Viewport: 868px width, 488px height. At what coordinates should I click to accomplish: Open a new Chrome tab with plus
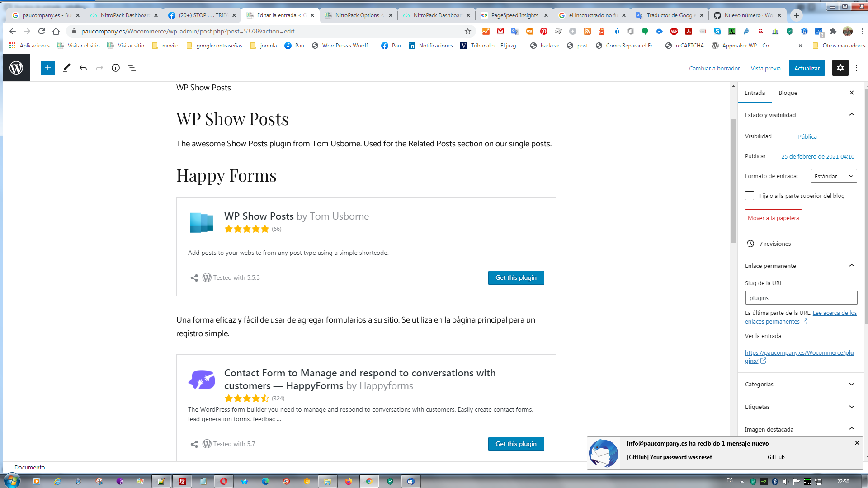[797, 15]
